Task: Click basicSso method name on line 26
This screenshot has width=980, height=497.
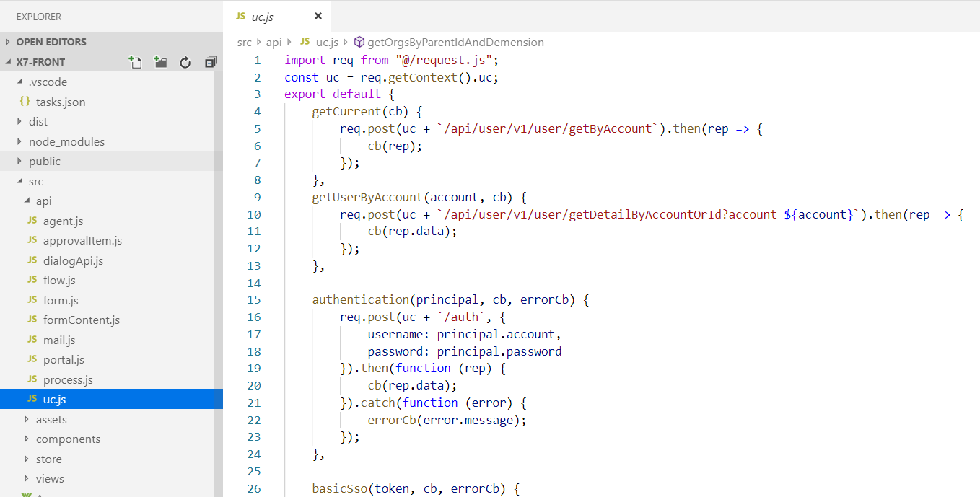Action: (339, 488)
